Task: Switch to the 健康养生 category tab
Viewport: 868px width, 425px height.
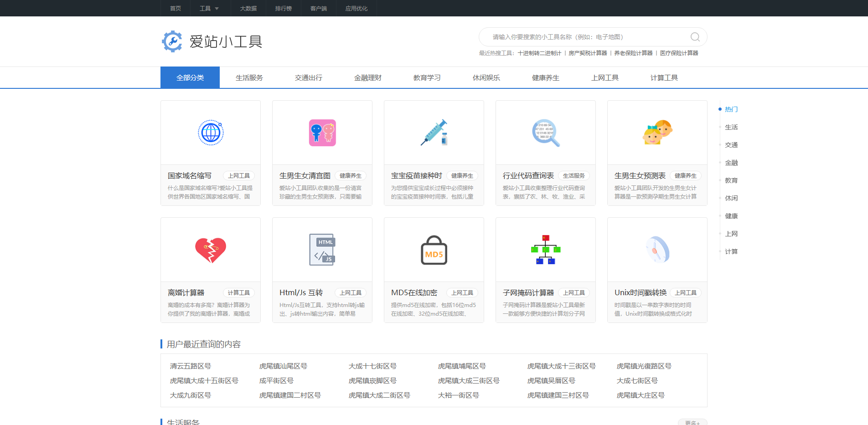Action: click(545, 77)
